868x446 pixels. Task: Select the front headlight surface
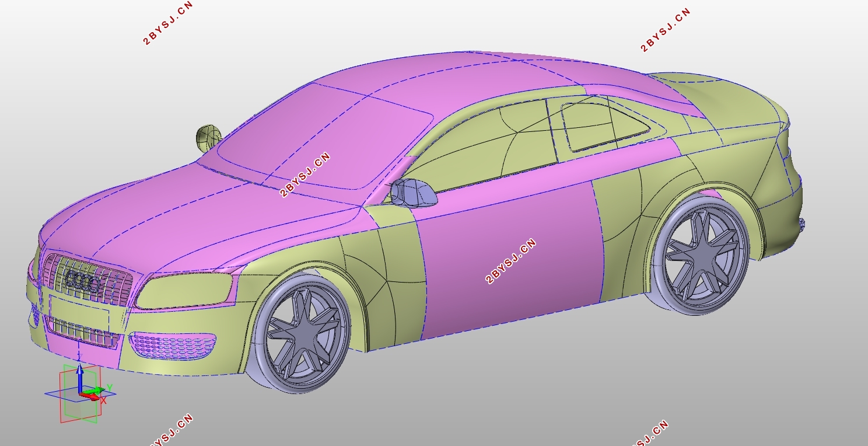click(x=185, y=290)
